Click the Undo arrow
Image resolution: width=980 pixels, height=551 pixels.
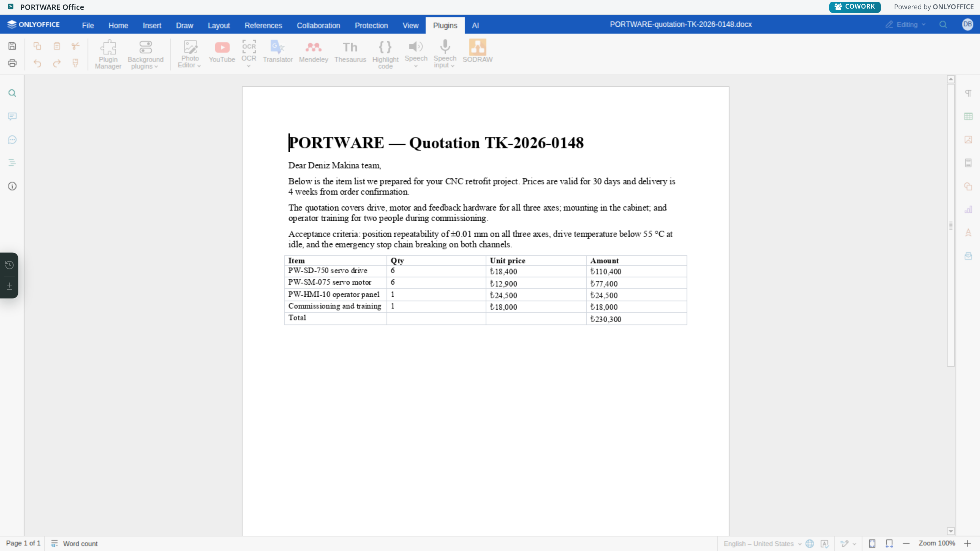pos(37,63)
